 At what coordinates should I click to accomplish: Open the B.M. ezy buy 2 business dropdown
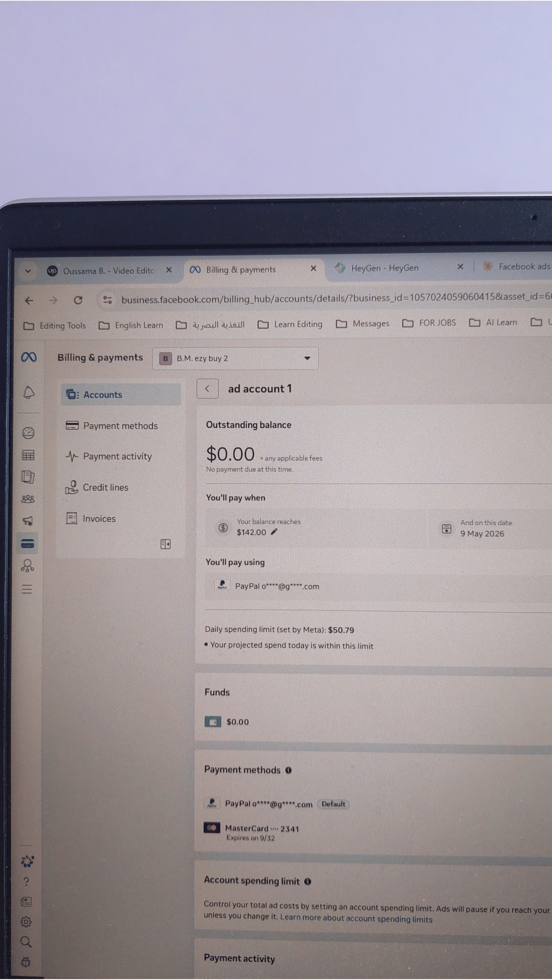(235, 358)
